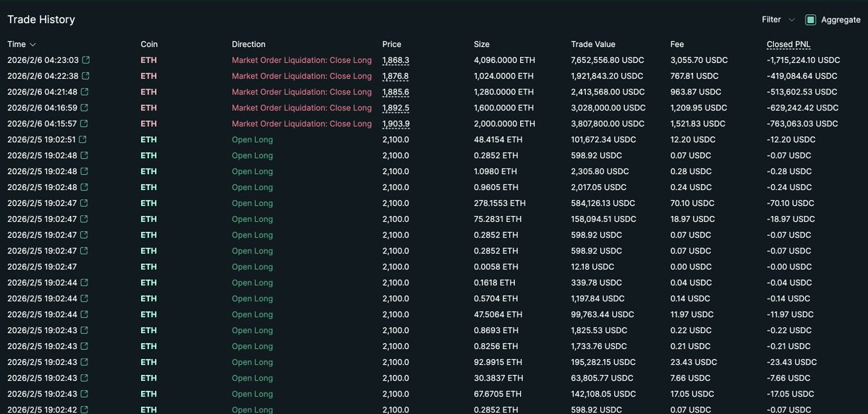Click the Closed PNL column header

point(789,44)
